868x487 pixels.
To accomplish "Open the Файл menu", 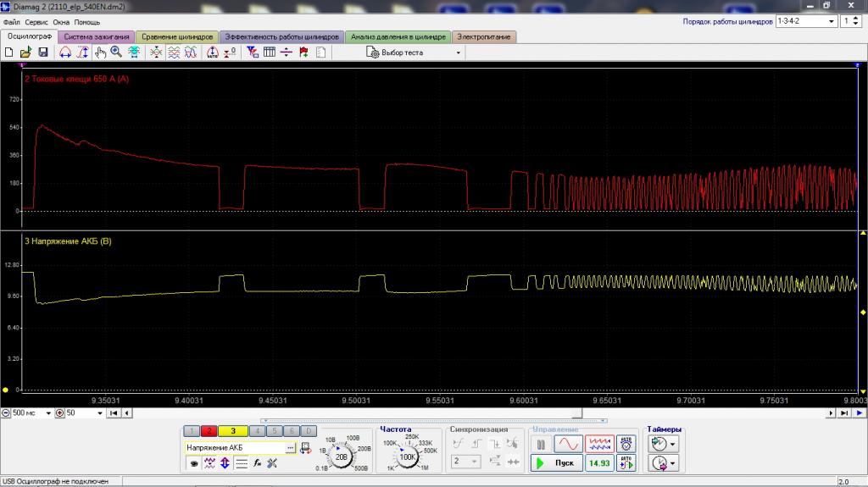I will pyautogui.click(x=12, y=22).
